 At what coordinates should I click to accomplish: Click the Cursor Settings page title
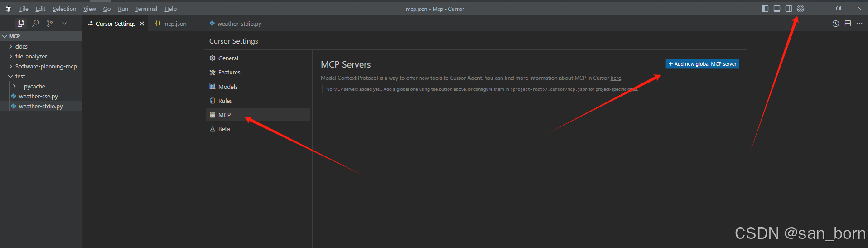[234, 41]
